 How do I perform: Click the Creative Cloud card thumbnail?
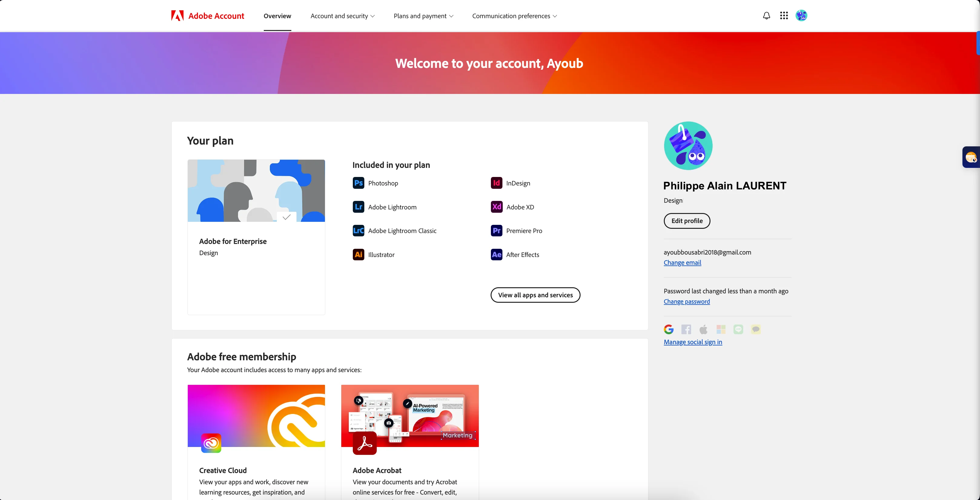(x=256, y=415)
